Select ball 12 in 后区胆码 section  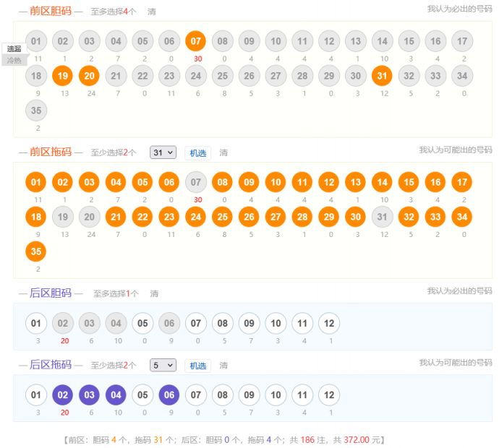(x=329, y=323)
